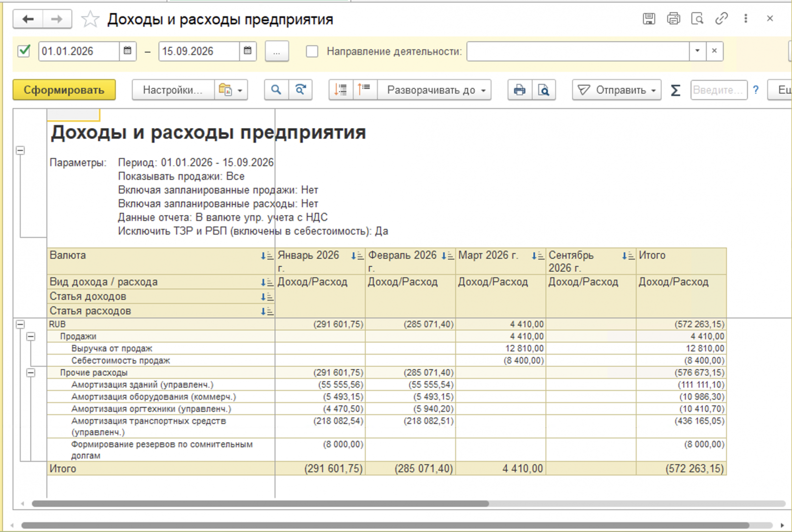Enable Направление деятельности checkbox

312,51
